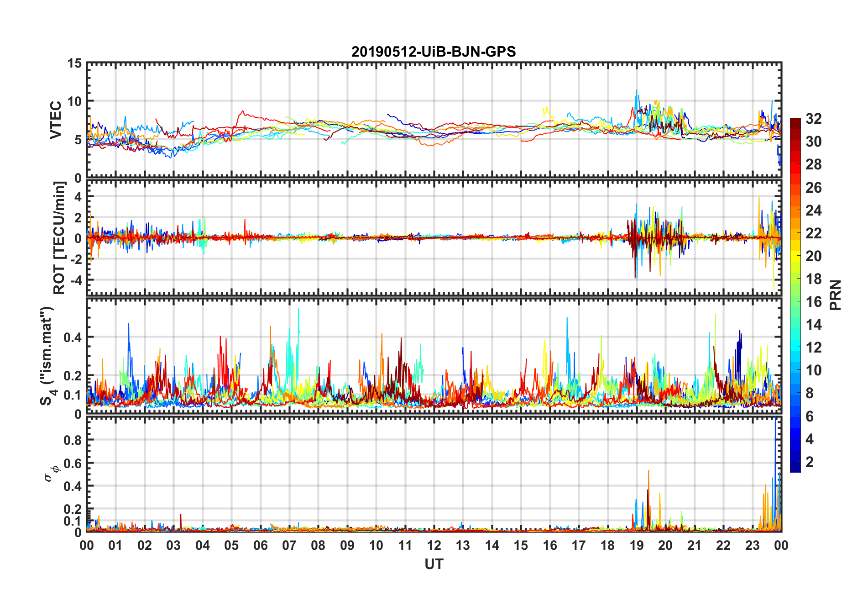The height and width of the screenshot is (590, 868).
Task: Click x-axis tick label 19
Action: coord(637,545)
